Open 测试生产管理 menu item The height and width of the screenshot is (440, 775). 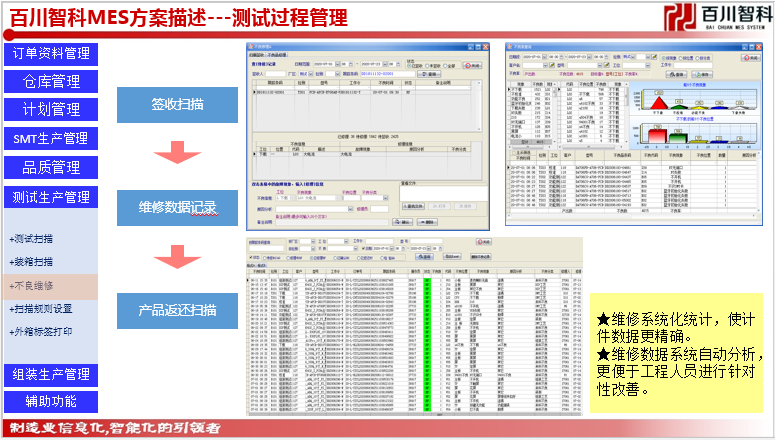[x=51, y=197]
